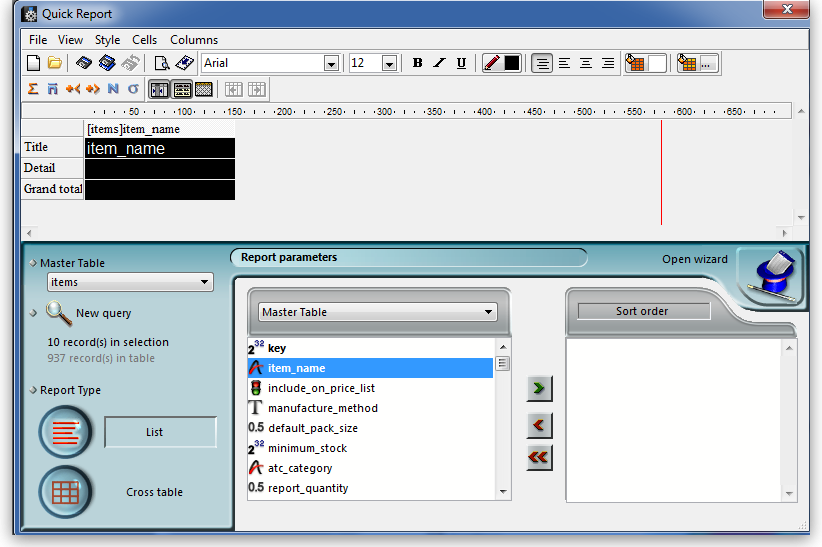Screen dimensions: 822x547
Task: Click the double red arrow remove-all button
Action: coord(539,457)
